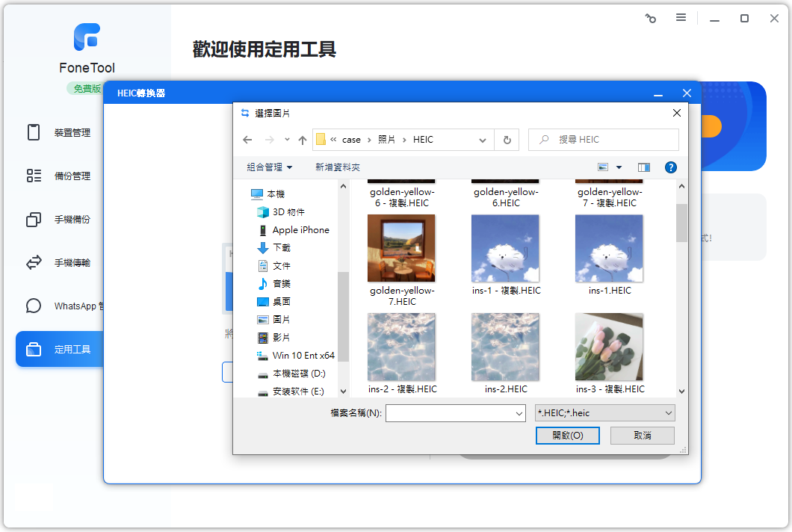Expand the address bar history dropdown

coord(483,140)
